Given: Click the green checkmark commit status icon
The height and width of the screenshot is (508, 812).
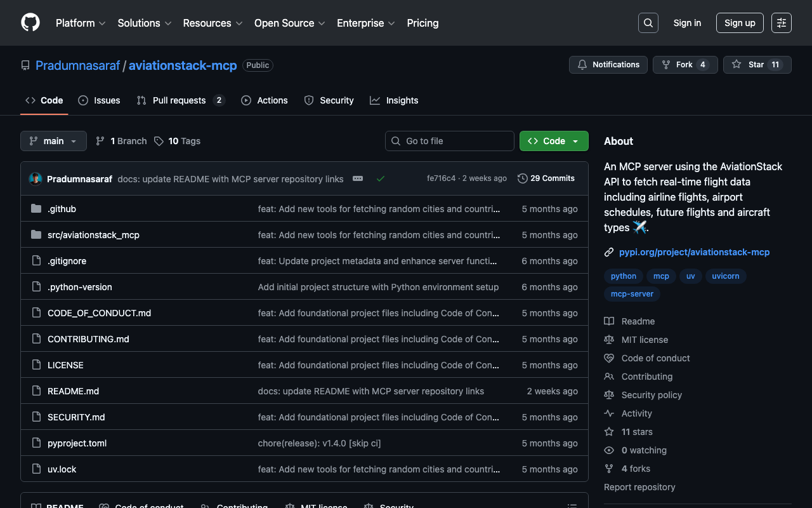Looking at the screenshot, I should (381, 178).
